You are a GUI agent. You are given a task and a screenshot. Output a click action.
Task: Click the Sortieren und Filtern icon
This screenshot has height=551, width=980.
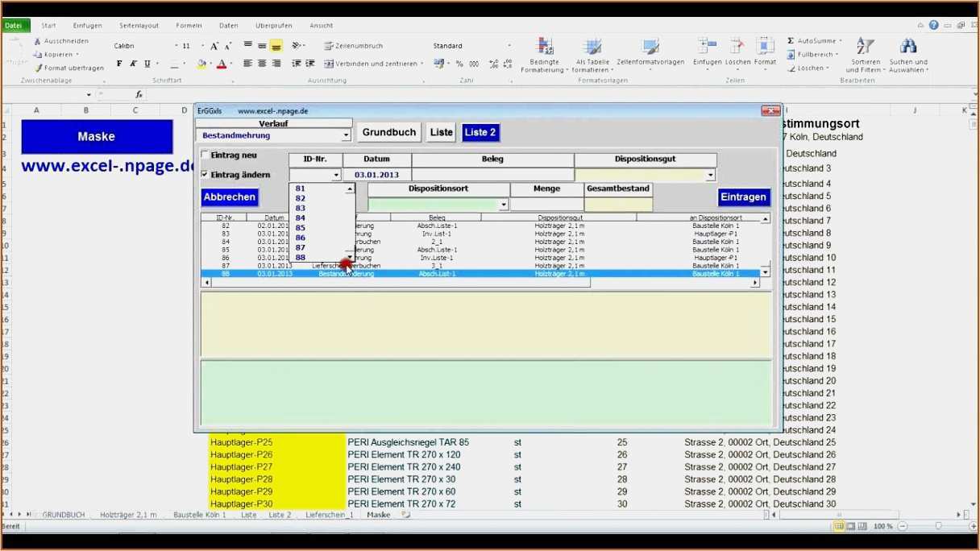pos(865,48)
